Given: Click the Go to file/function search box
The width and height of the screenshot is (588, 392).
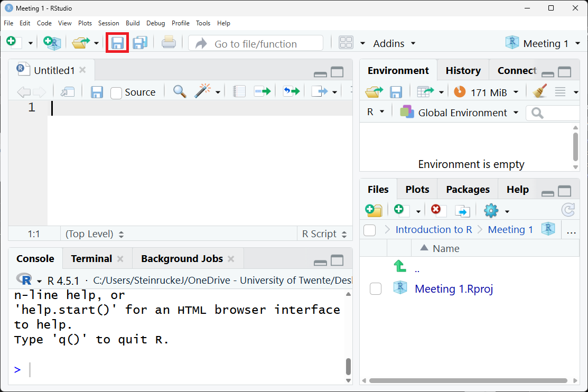Looking at the screenshot, I should pyautogui.click(x=256, y=44).
